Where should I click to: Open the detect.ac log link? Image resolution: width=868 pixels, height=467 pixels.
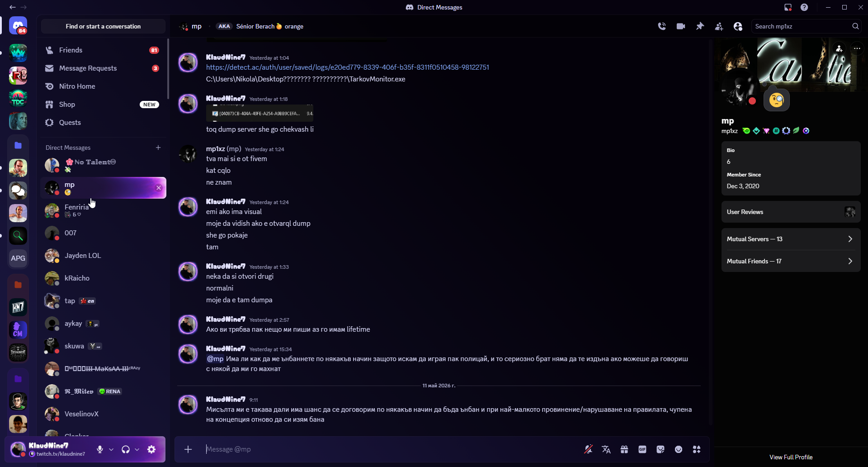tap(348, 67)
